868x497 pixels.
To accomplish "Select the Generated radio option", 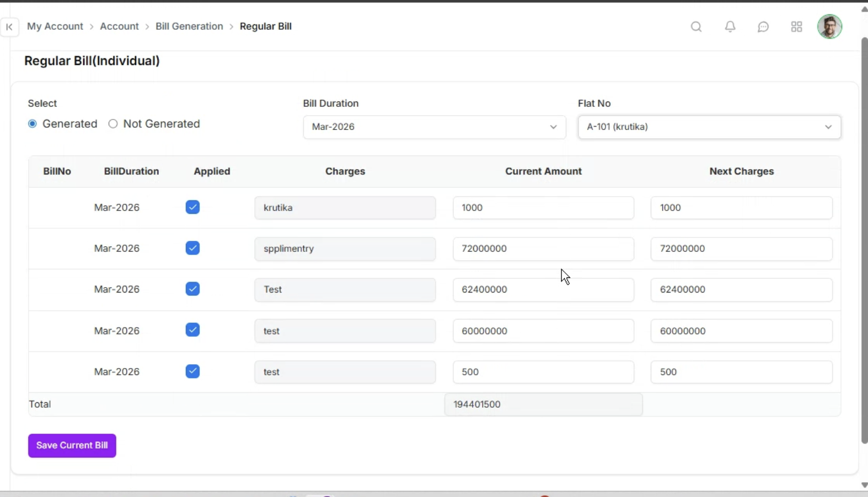I will pyautogui.click(x=33, y=124).
